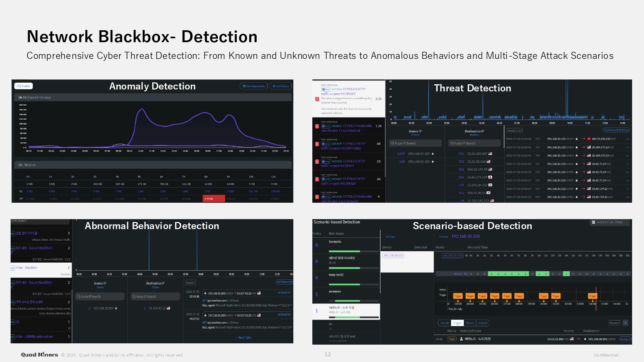Click the Analysis button in the result row
Image resolution: width=644 pixels, height=362 pixels.
(625, 339)
